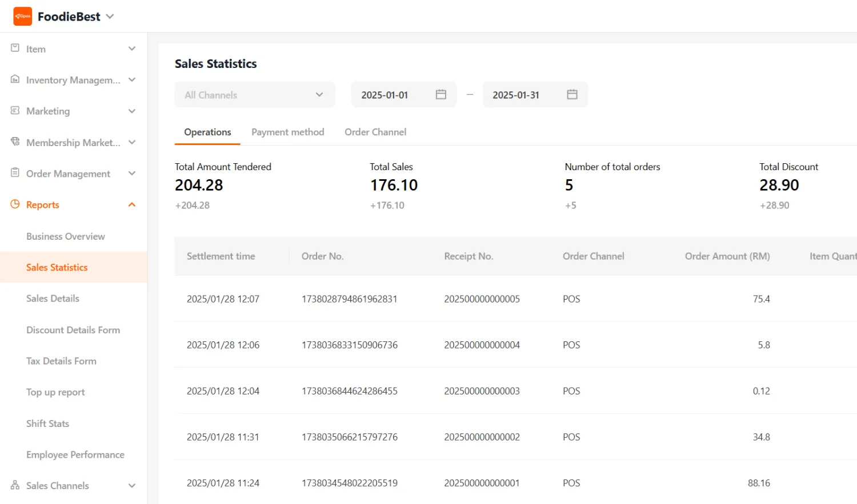Click the Item sidebar icon
Viewport: 857px width, 504px height.
click(x=15, y=49)
